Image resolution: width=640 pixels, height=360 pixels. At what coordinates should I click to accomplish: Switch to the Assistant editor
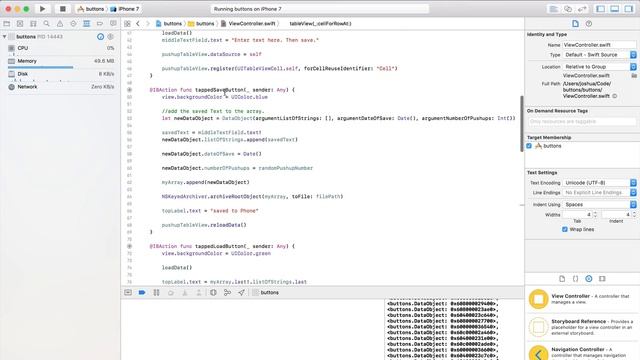coord(568,9)
